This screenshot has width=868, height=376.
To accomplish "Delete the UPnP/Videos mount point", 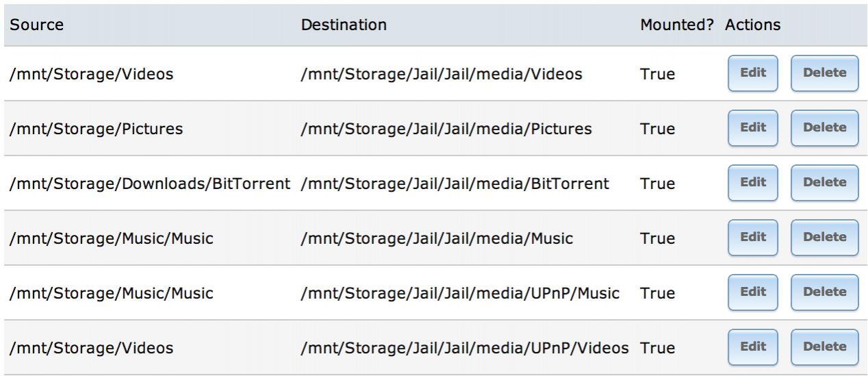I will pos(824,347).
